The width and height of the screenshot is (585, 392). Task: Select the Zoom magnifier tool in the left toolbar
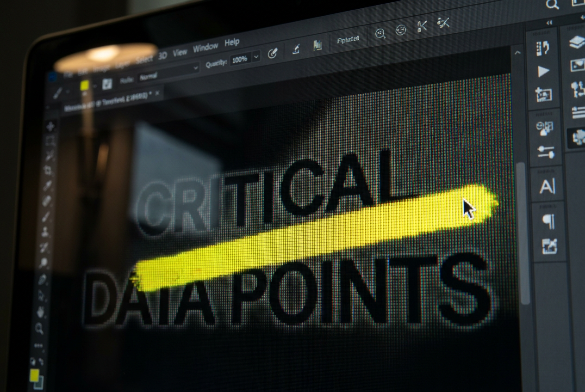[x=40, y=329]
